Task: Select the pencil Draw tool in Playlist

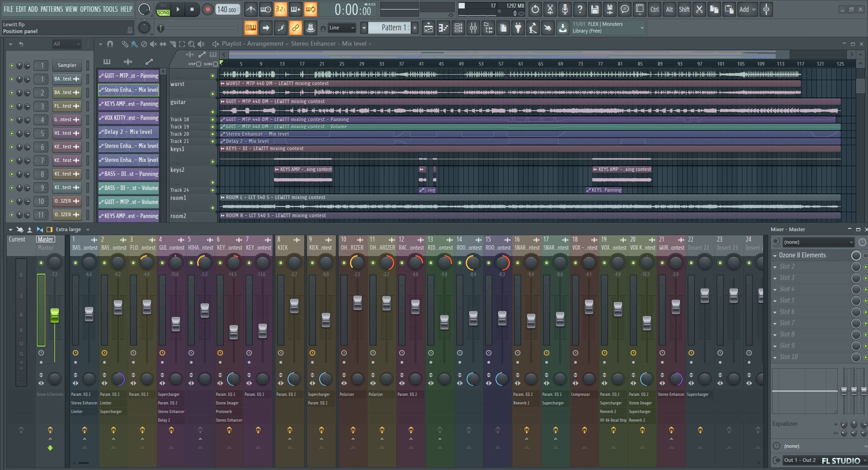Action: point(125,44)
